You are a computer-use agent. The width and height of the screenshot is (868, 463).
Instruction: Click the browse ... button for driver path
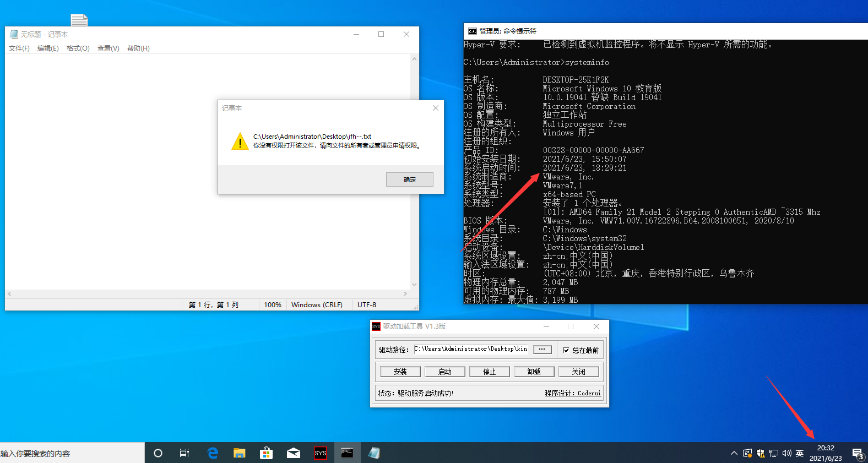point(542,349)
